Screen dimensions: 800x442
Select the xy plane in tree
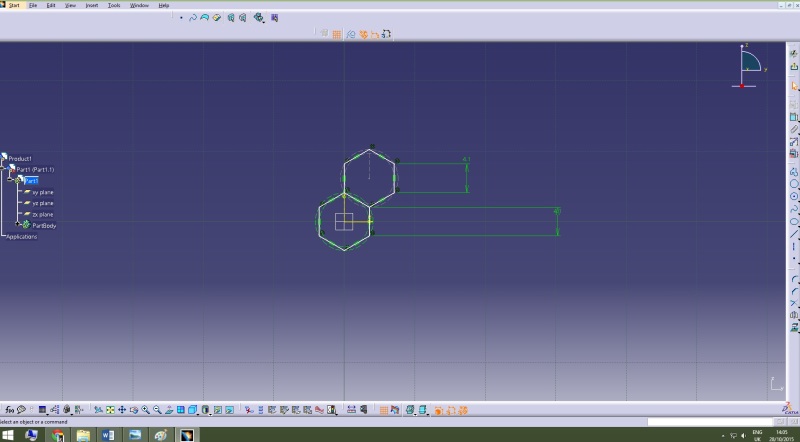click(43, 192)
